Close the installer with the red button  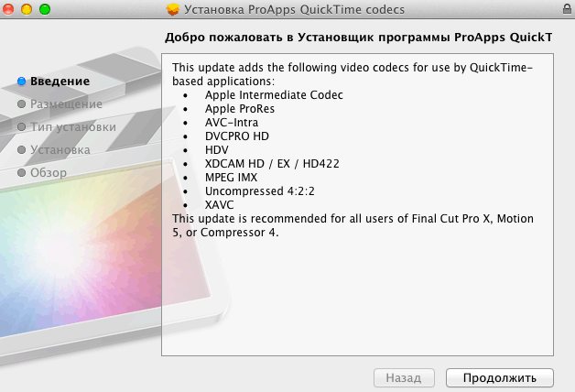(9, 9)
